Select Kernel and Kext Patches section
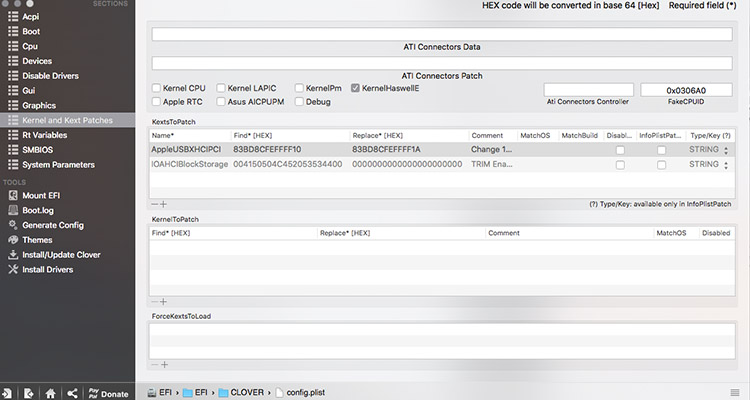 coord(67,120)
